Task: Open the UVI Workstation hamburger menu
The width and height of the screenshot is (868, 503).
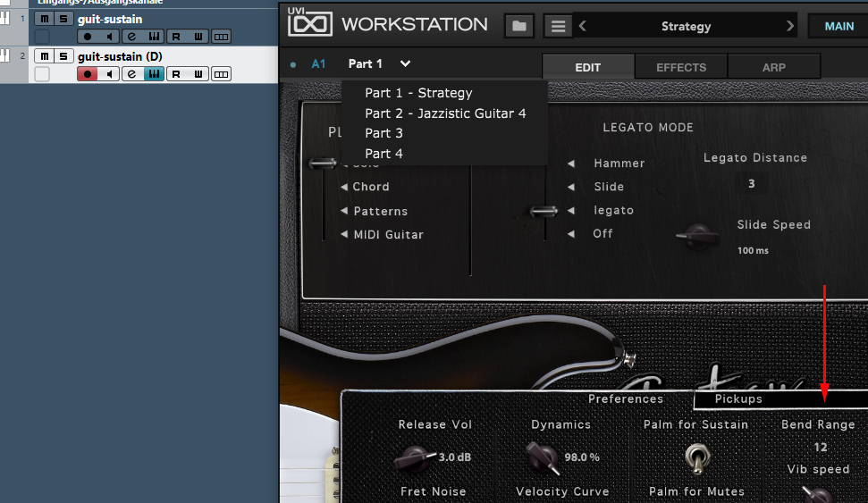Action: tap(558, 26)
